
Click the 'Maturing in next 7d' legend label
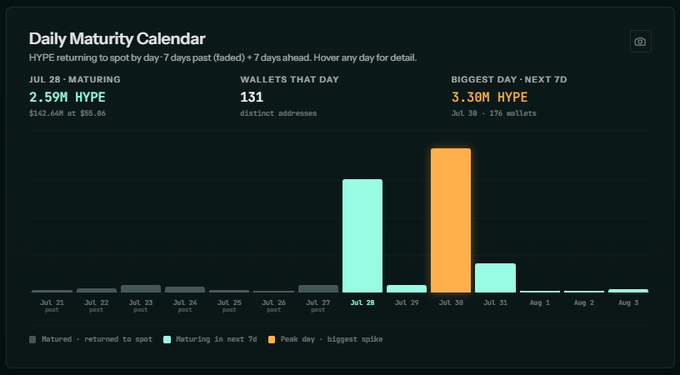click(216, 339)
